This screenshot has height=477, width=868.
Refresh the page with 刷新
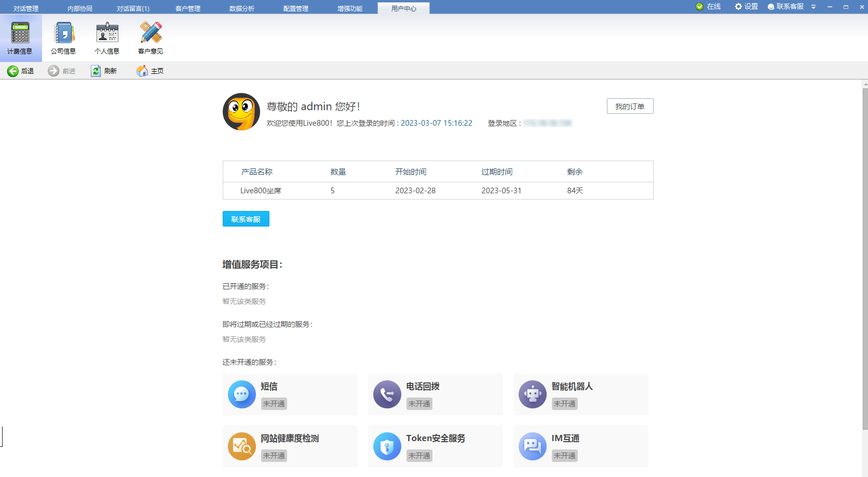[105, 71]
